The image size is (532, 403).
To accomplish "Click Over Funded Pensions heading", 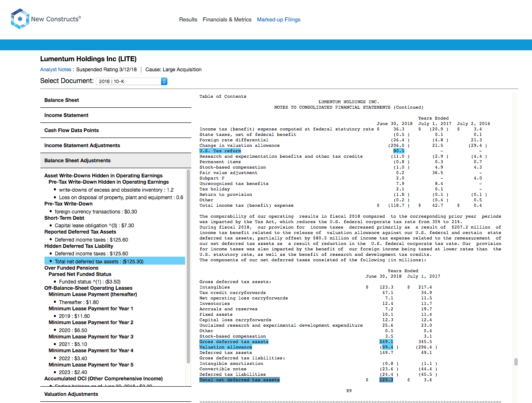I will [71, 268].
